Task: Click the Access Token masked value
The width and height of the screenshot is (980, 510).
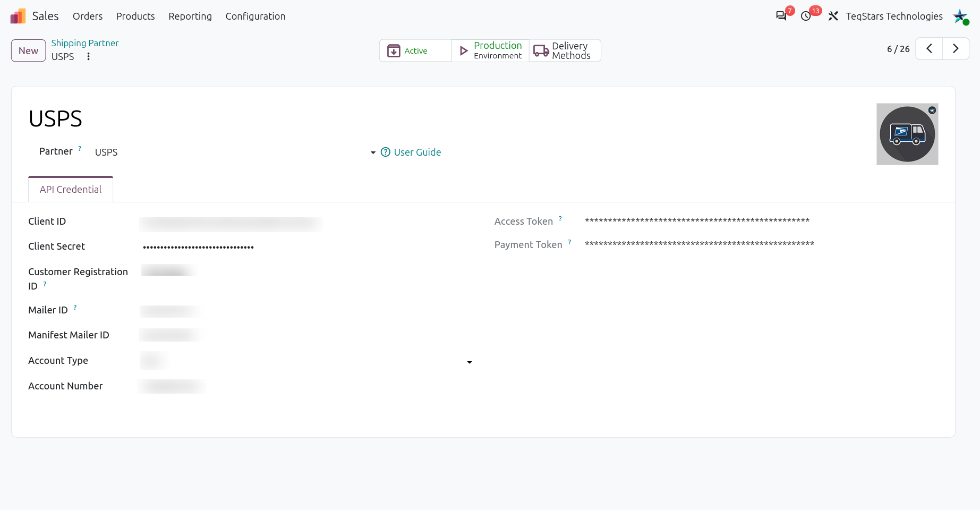Action: [x=697, y=220]
